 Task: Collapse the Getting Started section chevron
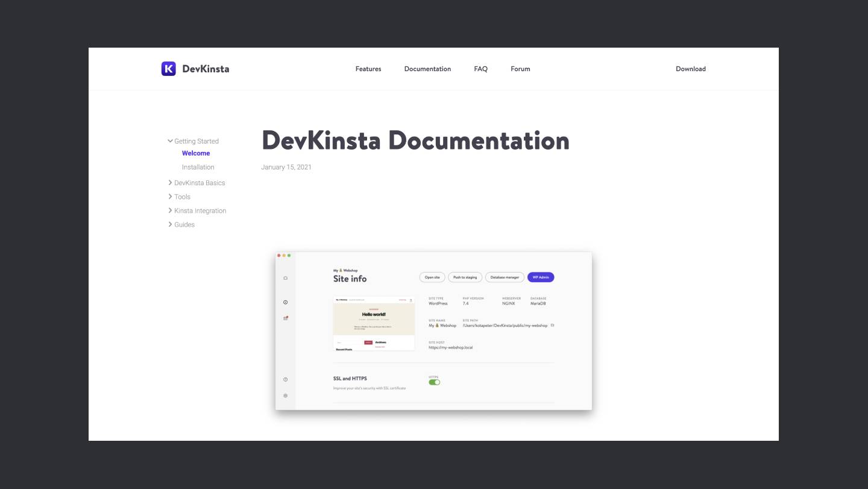(x=170, y=141)
